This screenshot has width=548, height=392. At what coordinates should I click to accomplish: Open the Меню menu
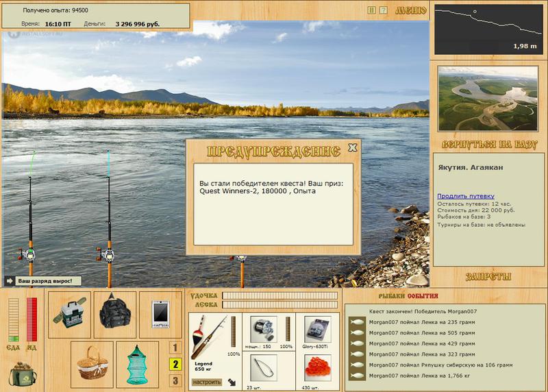(x=410, y=10)
